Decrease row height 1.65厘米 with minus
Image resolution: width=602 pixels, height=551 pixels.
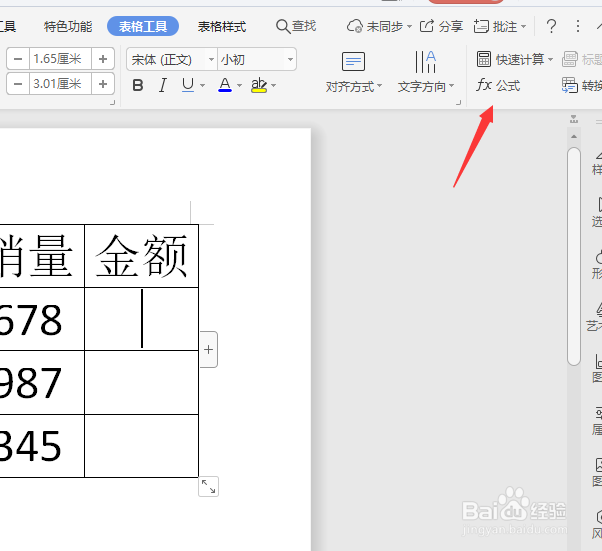click(18, 59)
